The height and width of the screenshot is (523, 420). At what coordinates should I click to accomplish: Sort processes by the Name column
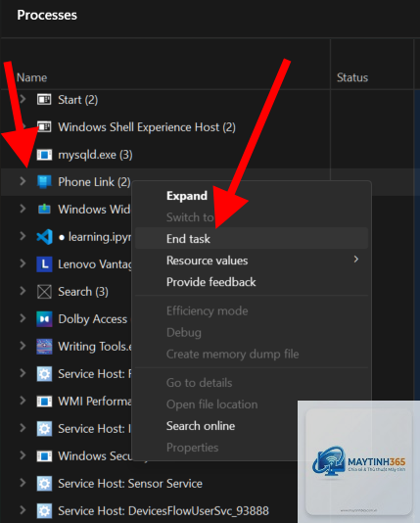tap(31, 77)
